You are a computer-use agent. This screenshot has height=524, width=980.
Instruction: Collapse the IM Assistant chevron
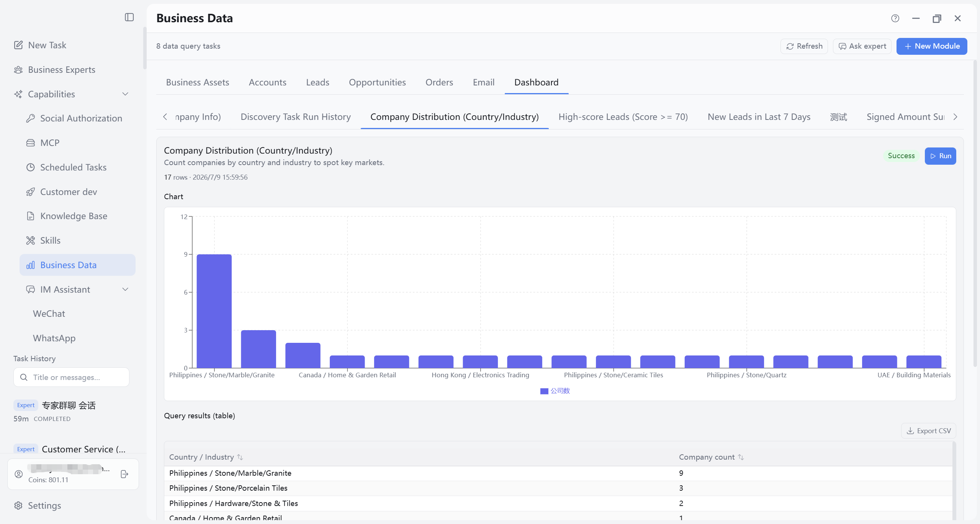(x=125, y=290)
